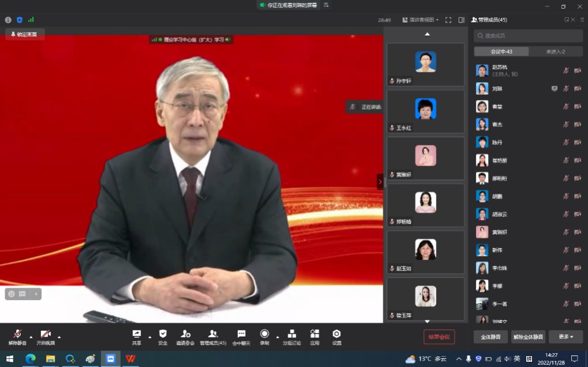
Task: Open WPS Office from taskbar
Action: (x=131, y=359)
